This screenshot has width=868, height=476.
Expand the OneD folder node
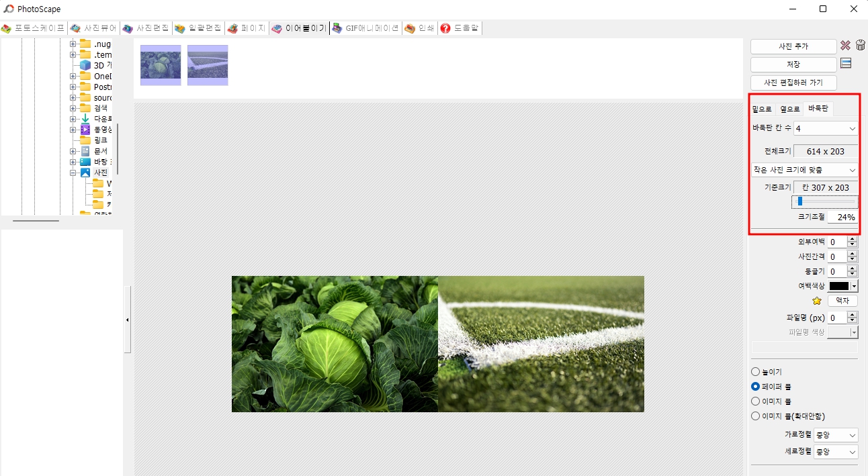click(73, 76)
